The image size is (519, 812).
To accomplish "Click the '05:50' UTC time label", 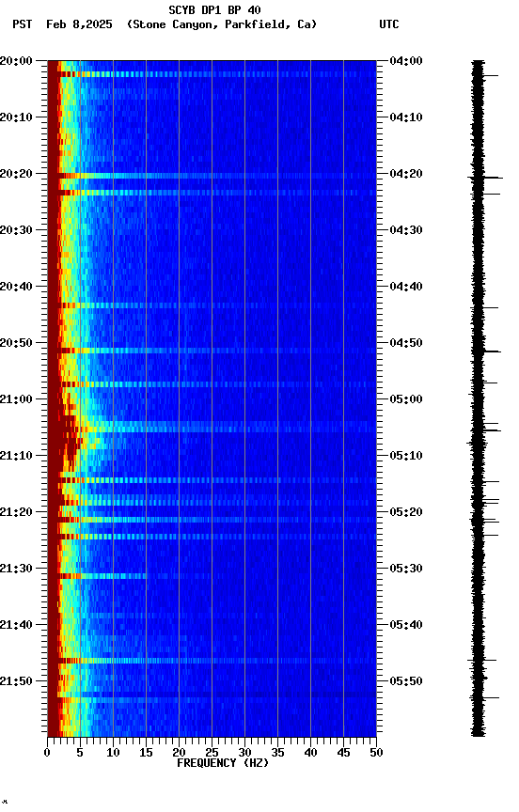I will 406,681.
